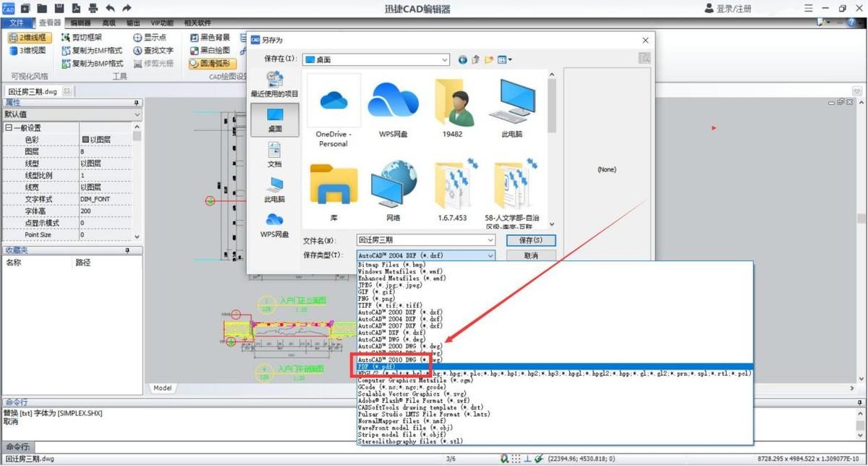Image resolution: width=868 pixels, height=466 pixels.
Task: Click the undo arrow in title bar
Action: [x=110, y=8]
